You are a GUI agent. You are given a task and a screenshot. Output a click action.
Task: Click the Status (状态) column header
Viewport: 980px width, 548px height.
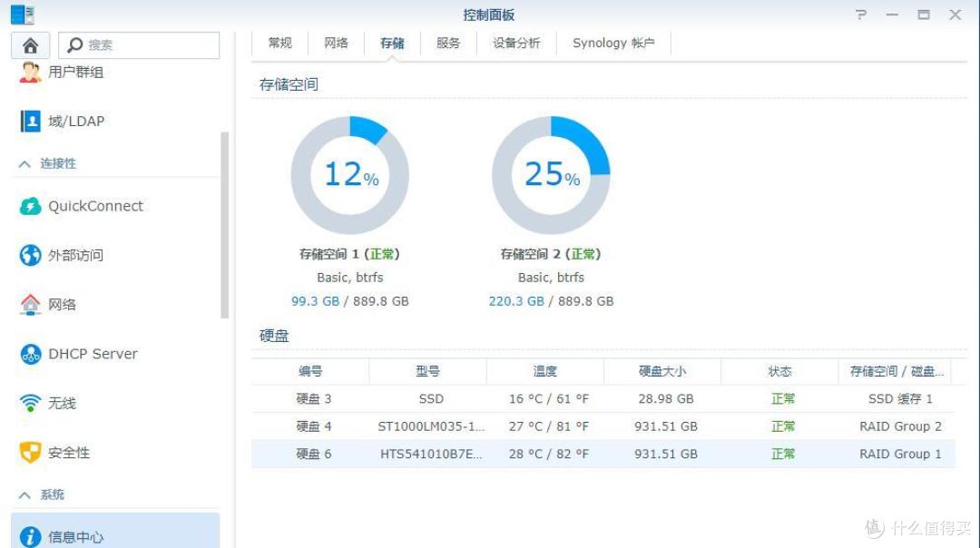(779, 371)
